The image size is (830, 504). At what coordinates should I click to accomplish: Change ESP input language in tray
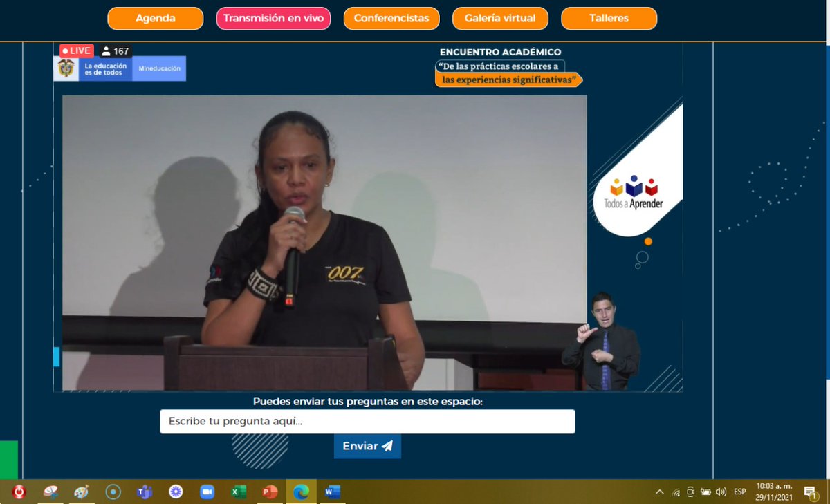[740, 492]
